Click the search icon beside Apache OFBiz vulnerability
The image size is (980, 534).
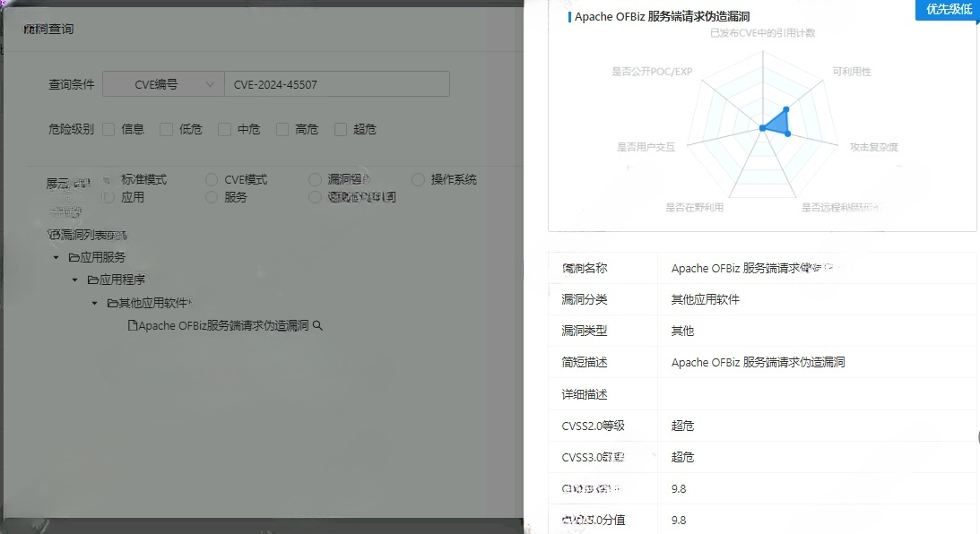[316, 325]
